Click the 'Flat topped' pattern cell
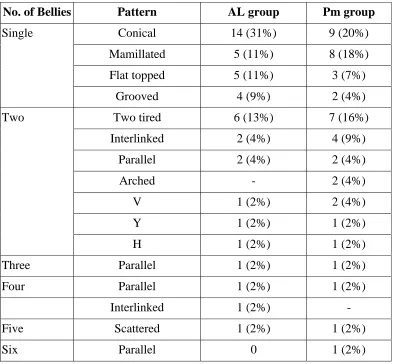 pyautogui.click(x=137, y=75)
